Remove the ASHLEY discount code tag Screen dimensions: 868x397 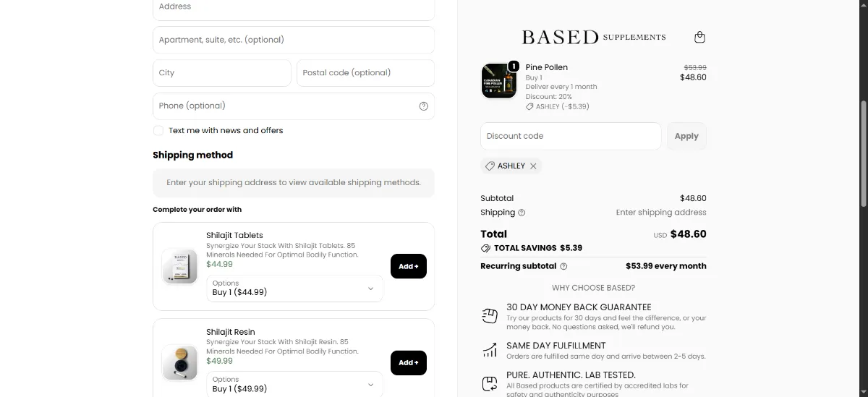click(x=533, y=166)
